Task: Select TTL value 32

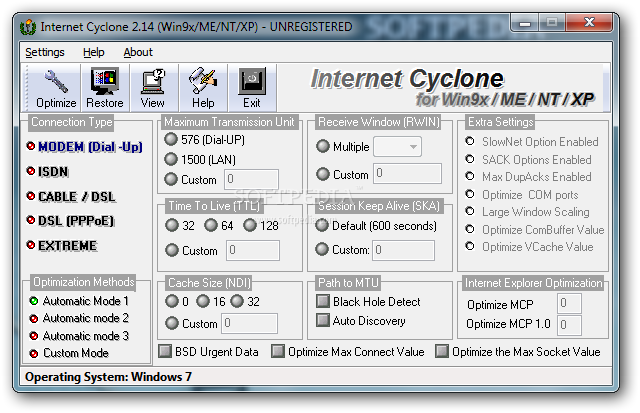Action: [180, 225]
